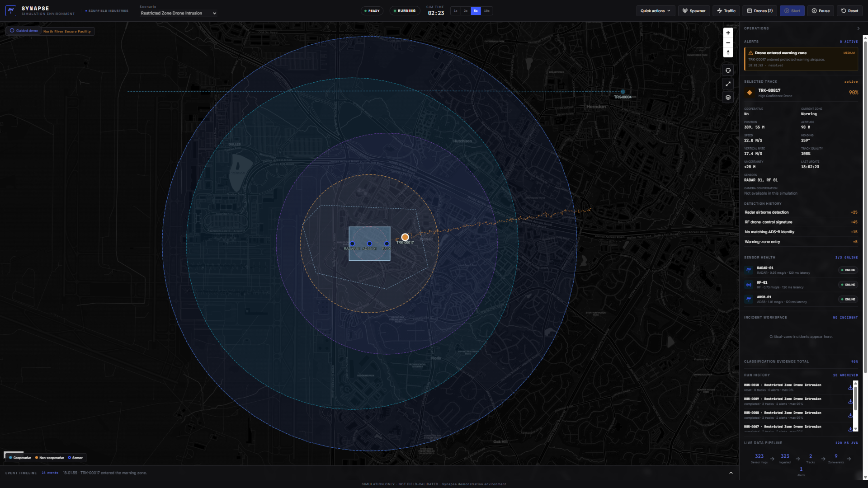
Task: Pause the simulation
Action: (x=821, y=11)
